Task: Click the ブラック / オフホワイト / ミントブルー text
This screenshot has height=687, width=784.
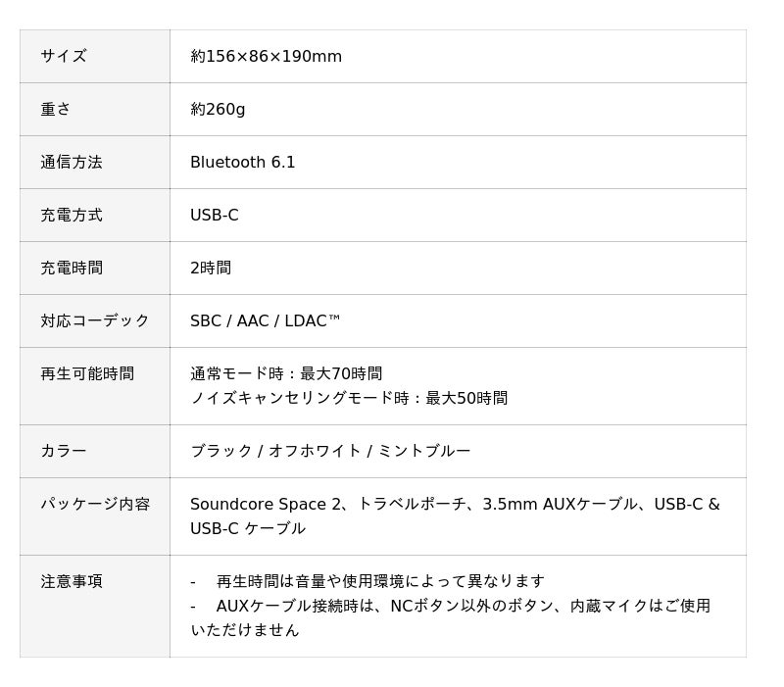Action: click(330, 452)
